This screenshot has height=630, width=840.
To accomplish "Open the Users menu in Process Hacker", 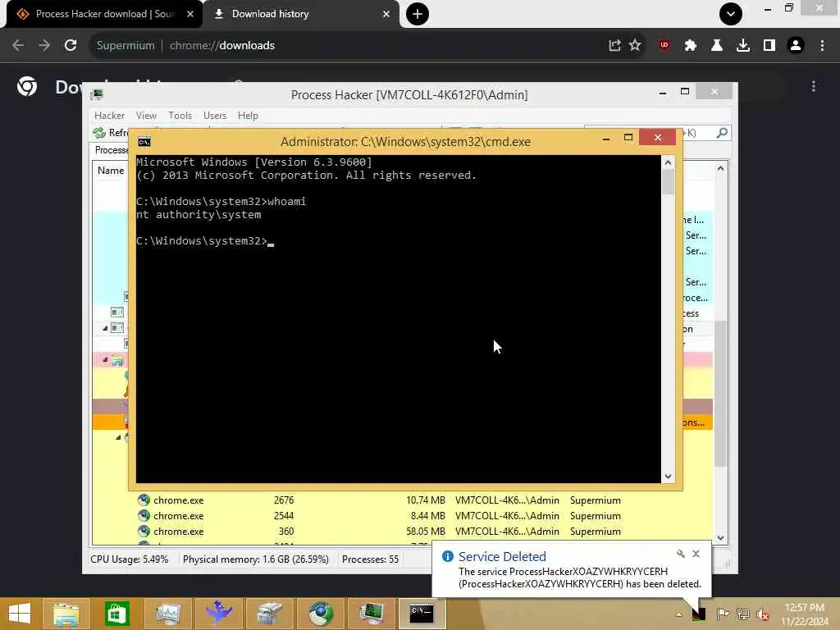I will (215, 116).
